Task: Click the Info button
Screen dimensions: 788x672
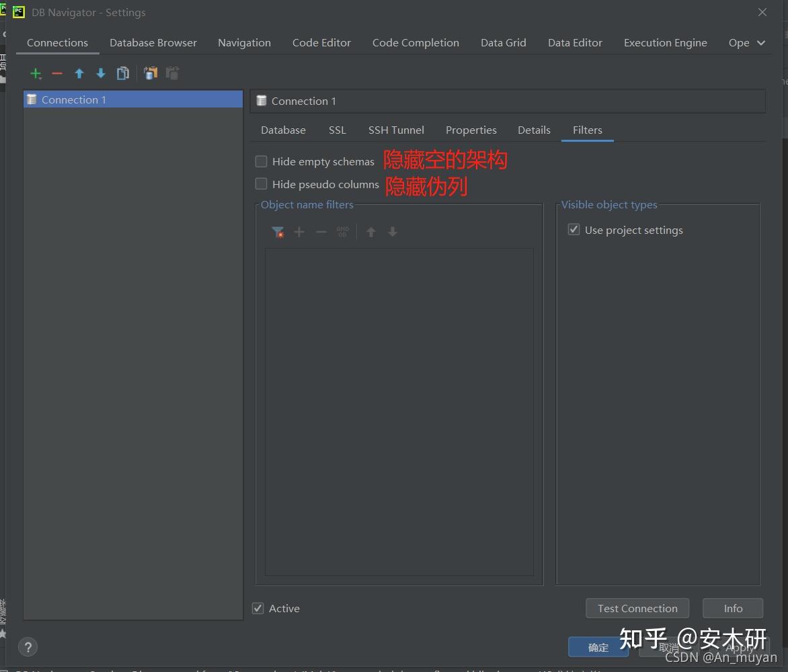Action: coord(733,608)
